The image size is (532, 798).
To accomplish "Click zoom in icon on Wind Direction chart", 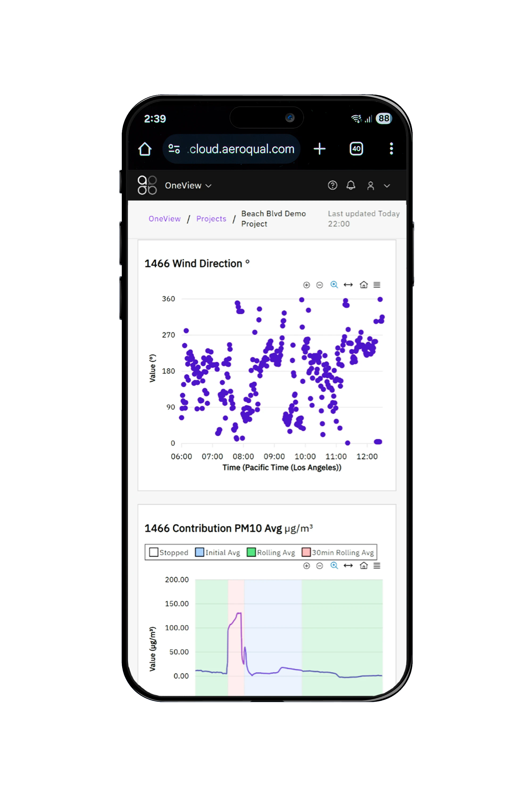I will click(306, 285).
